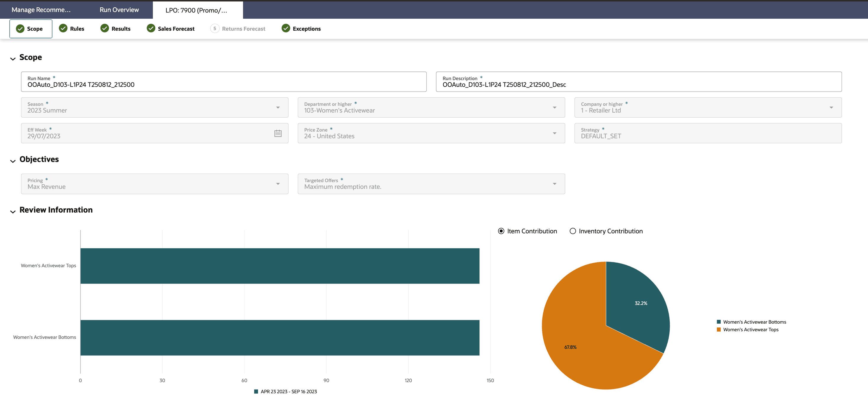868x414 pixels.
Task: Click the APR 23 2023 legend marker
Action: coord(256,392)
